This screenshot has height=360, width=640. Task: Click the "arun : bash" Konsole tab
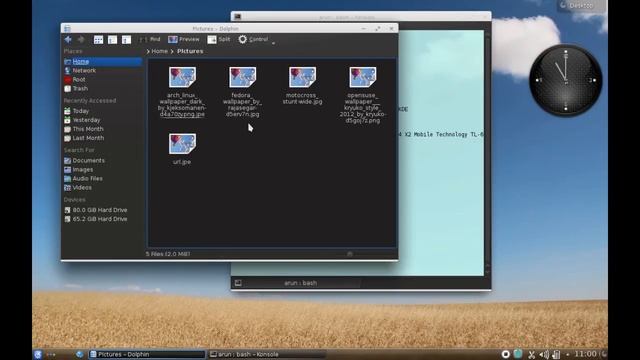pos(300,283)
